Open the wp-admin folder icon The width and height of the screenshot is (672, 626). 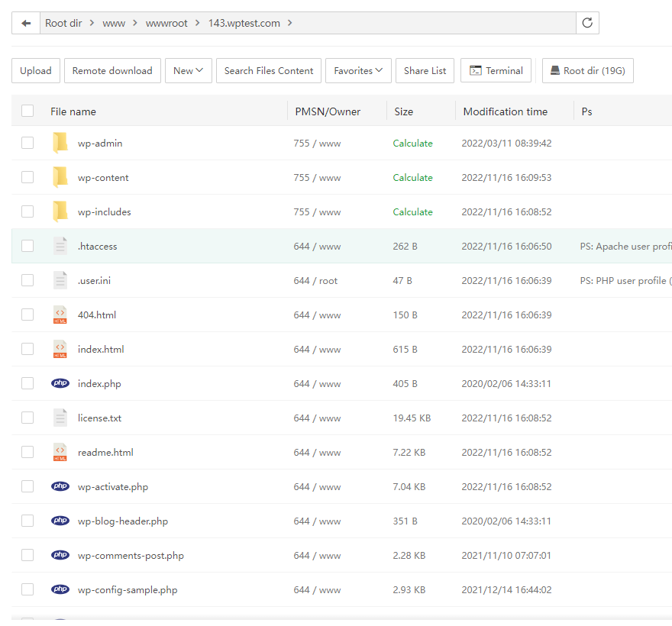pos(60,143)
